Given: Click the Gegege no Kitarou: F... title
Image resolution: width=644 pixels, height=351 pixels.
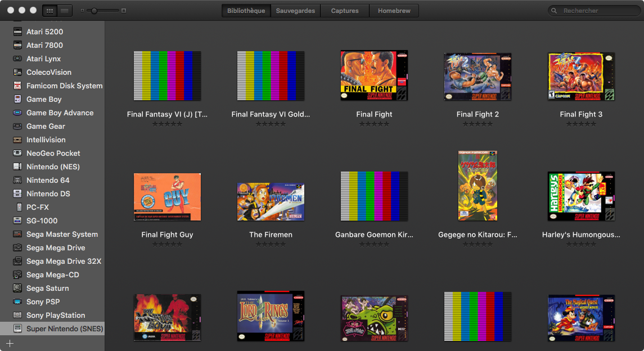Looking at the screenshot, I should (x=478, y=235).
